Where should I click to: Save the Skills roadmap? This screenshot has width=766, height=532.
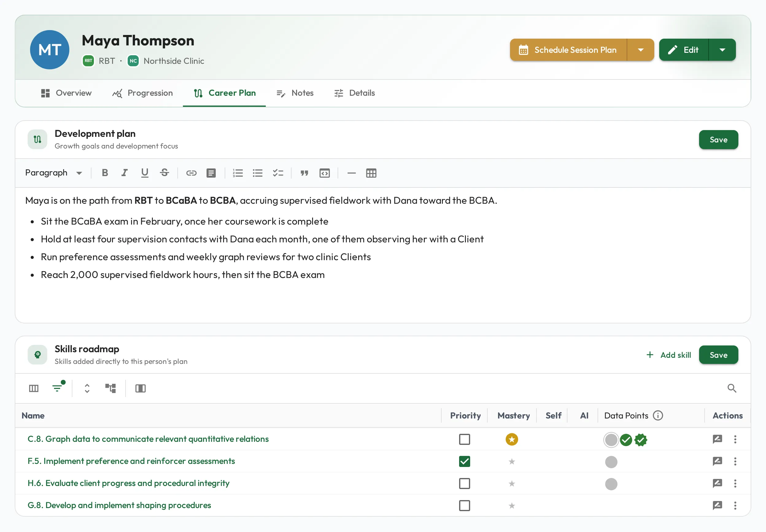718,355
